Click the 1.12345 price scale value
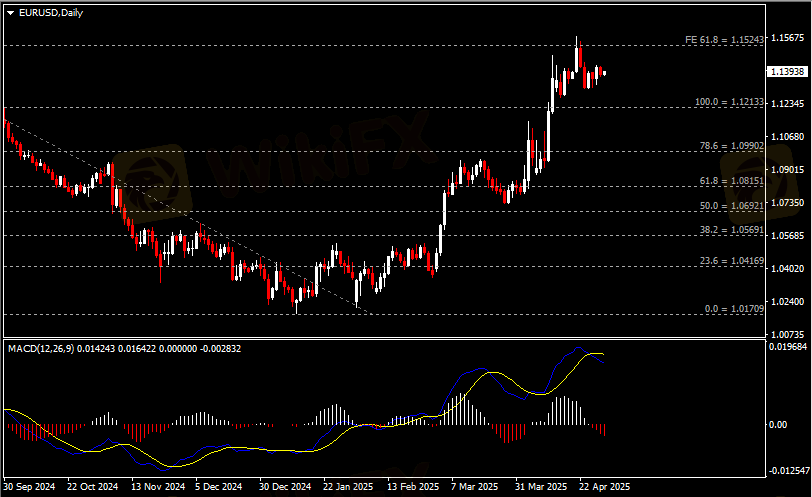This screenshot has width=812, height=497. coord(788,104)
